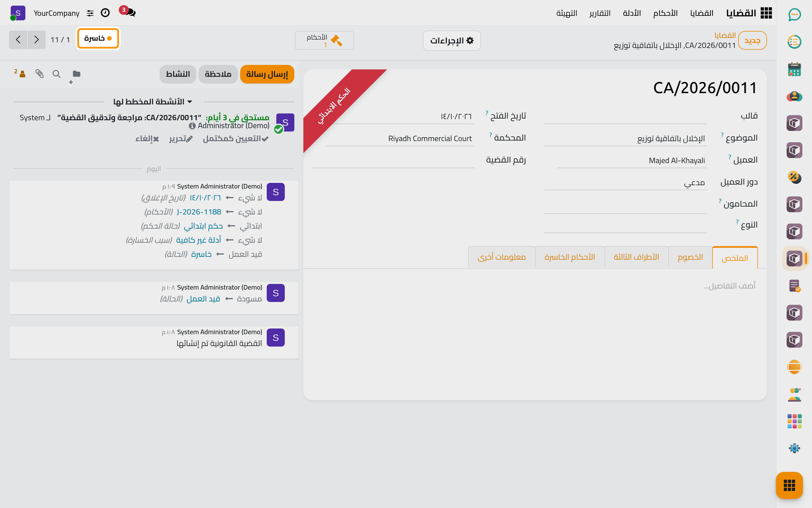Open the الأدلة top menu
Viewport: 812px width, 508px height.
coord(632,13)
